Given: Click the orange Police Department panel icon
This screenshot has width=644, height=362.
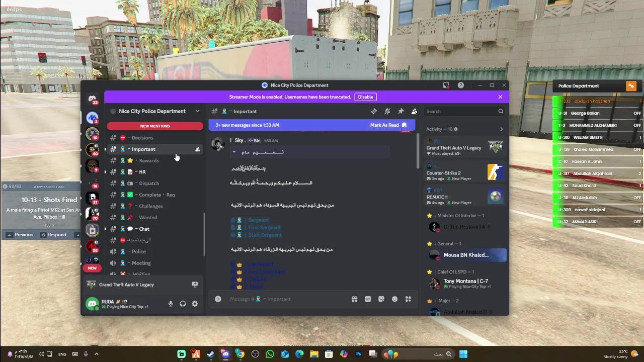Looking at the screenshot, I should [x=631, y=86].
